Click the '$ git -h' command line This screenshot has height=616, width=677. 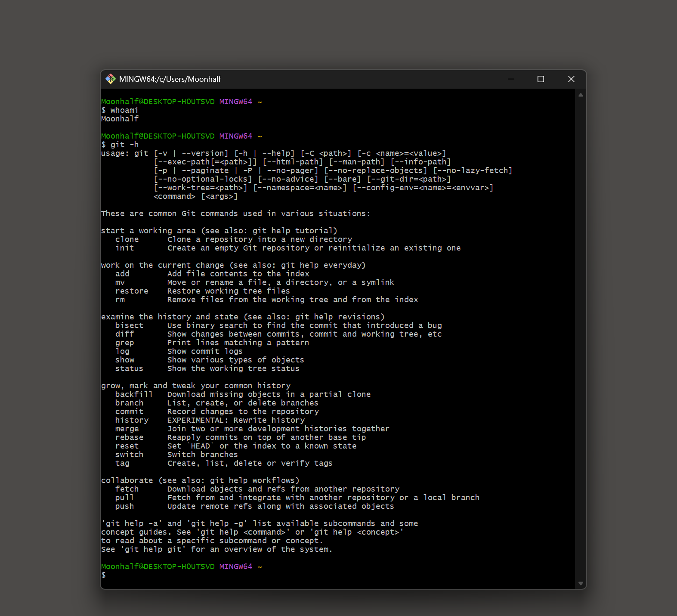[120, 145]
